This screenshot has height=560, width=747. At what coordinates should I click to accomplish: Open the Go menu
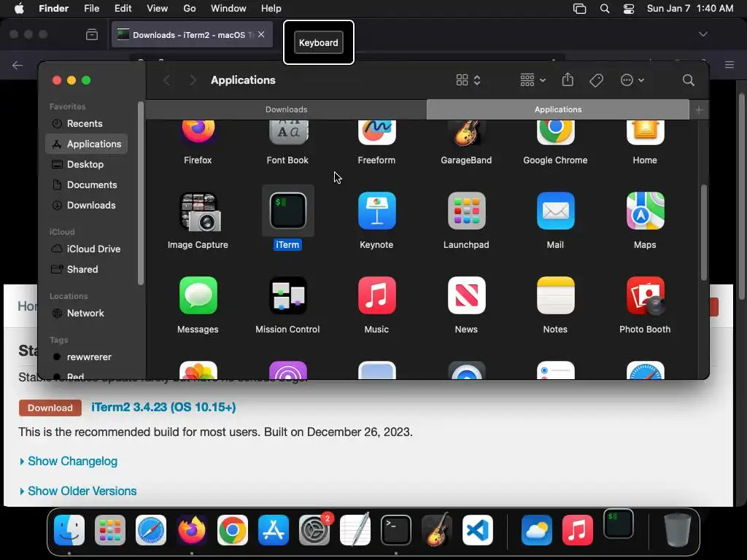click(x=190, y=9)
